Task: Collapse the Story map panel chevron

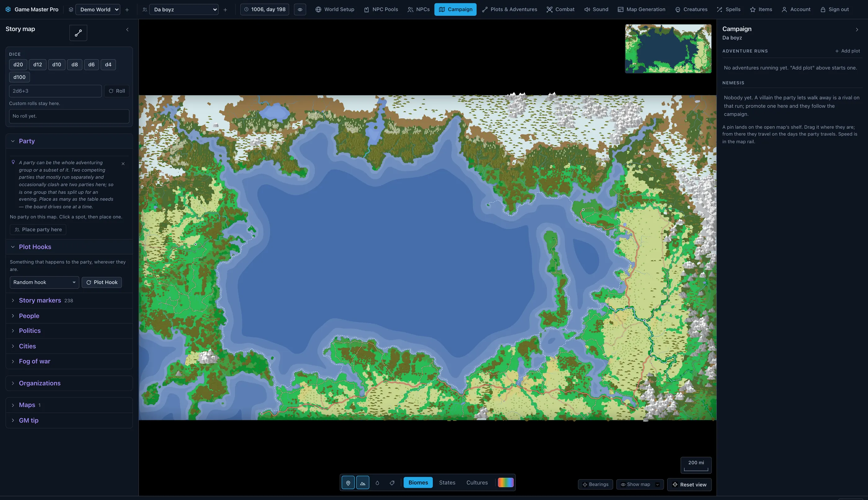Action: click(x=127, y=29)
